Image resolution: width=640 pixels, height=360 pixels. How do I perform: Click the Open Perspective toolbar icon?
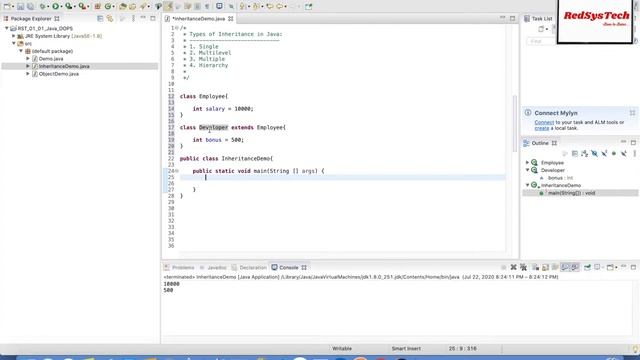tap(309, 7)
